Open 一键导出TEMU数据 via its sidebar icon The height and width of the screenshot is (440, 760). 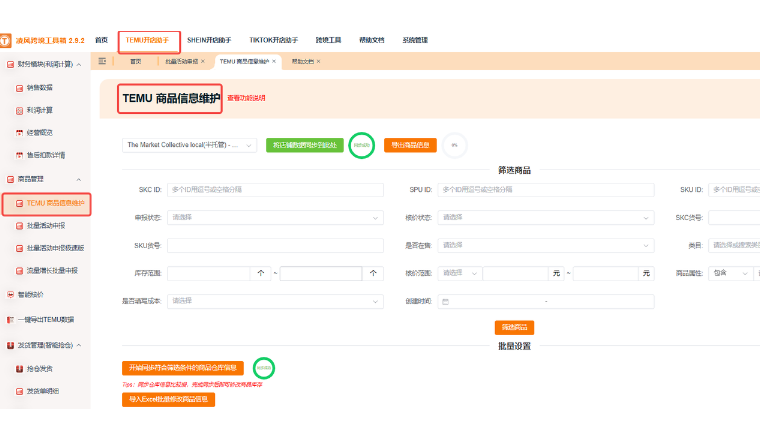pos(10,320)
